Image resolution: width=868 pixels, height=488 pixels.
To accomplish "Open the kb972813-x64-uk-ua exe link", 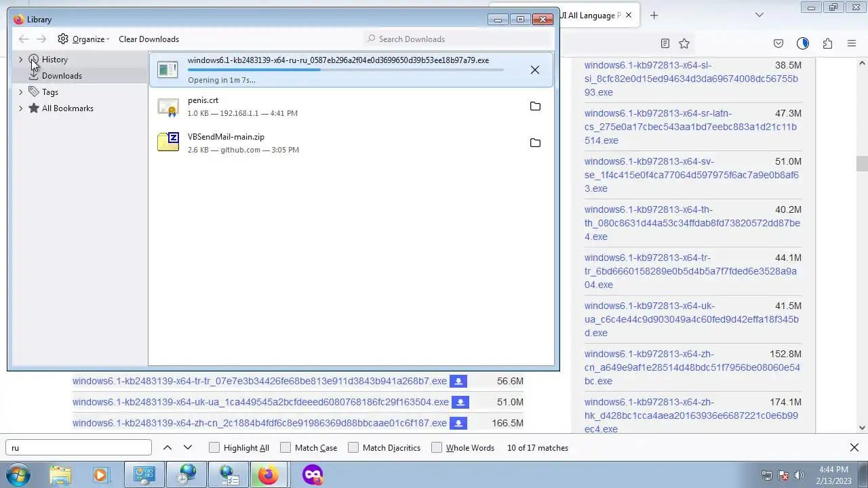I will [692, 319].
